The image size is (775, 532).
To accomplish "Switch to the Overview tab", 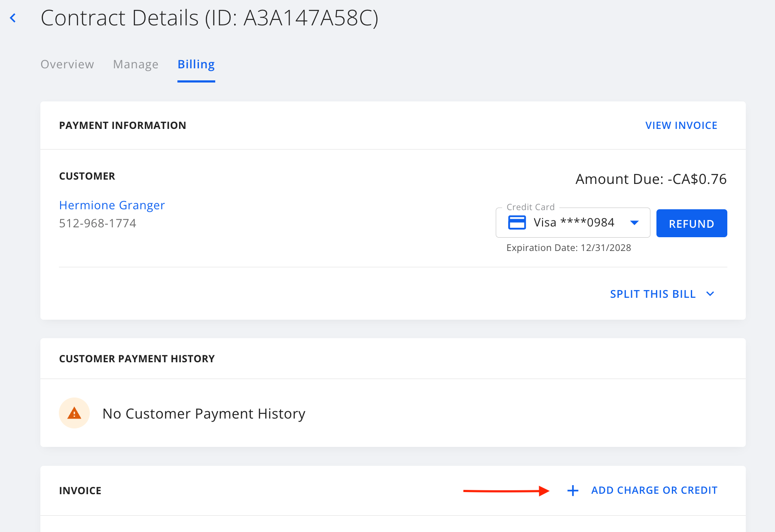I will [67, 64].
